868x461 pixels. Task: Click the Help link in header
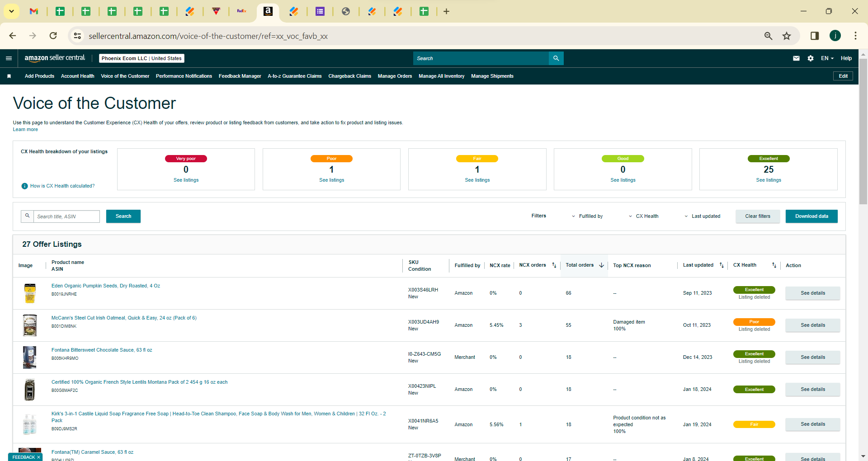point(846,58)
